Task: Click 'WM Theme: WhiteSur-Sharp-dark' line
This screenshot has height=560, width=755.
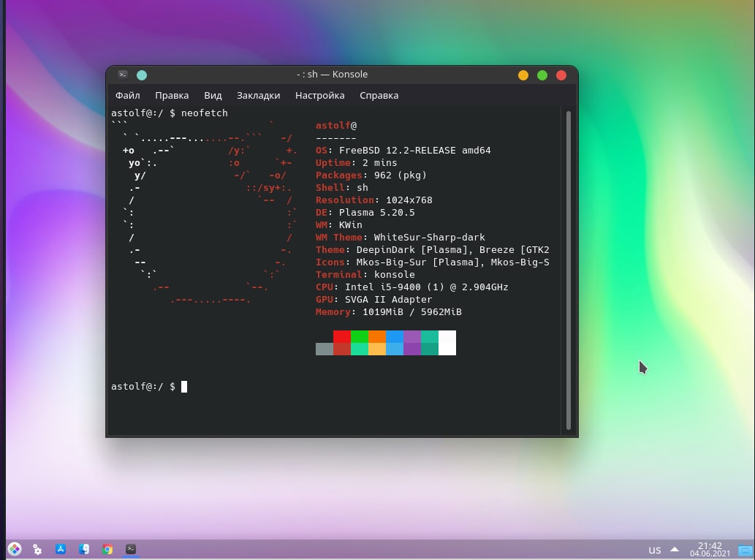Action: pos(400,238)
